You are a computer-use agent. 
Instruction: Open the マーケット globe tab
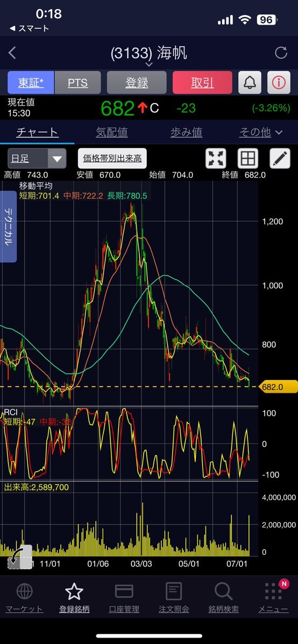point(24,598)
